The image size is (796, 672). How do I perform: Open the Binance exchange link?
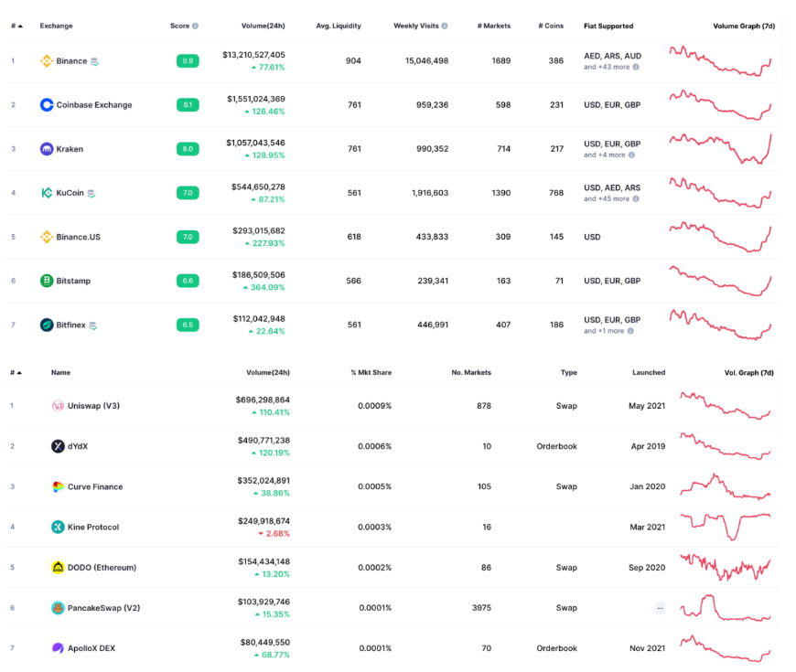[x=71, y=61]
